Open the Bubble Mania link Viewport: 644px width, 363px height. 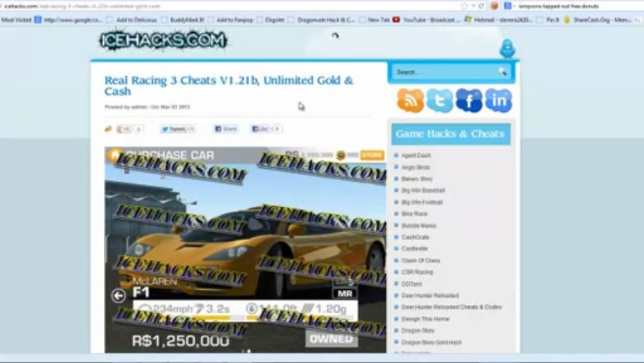418,226
